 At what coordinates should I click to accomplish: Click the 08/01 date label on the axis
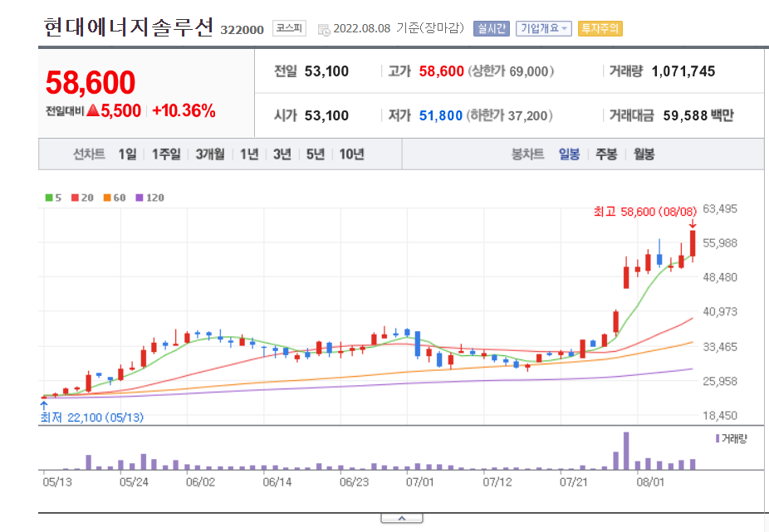click(x=650, y=482)
